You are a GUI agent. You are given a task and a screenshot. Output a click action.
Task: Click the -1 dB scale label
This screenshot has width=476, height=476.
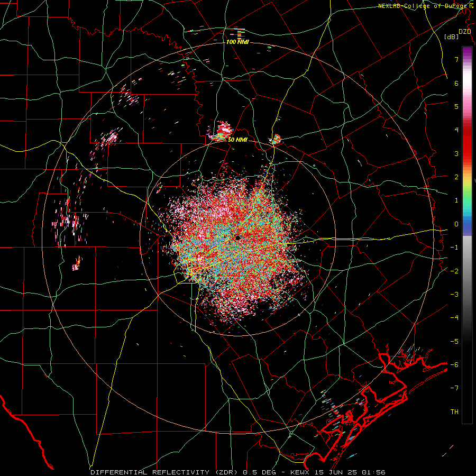454,248
